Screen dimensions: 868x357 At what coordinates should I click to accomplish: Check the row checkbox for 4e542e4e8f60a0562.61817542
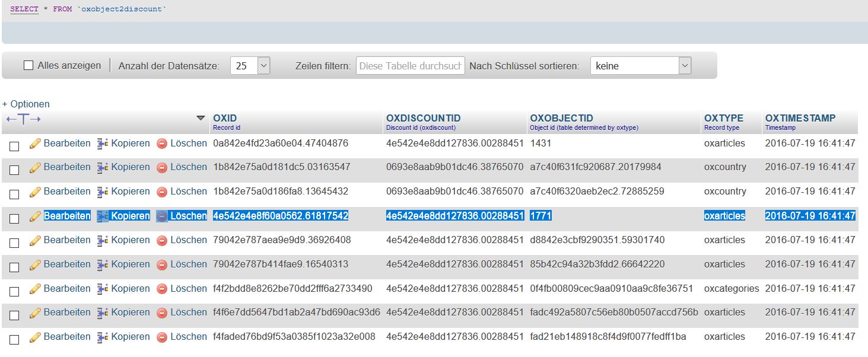pyautogui.click(x=14, y=219)
